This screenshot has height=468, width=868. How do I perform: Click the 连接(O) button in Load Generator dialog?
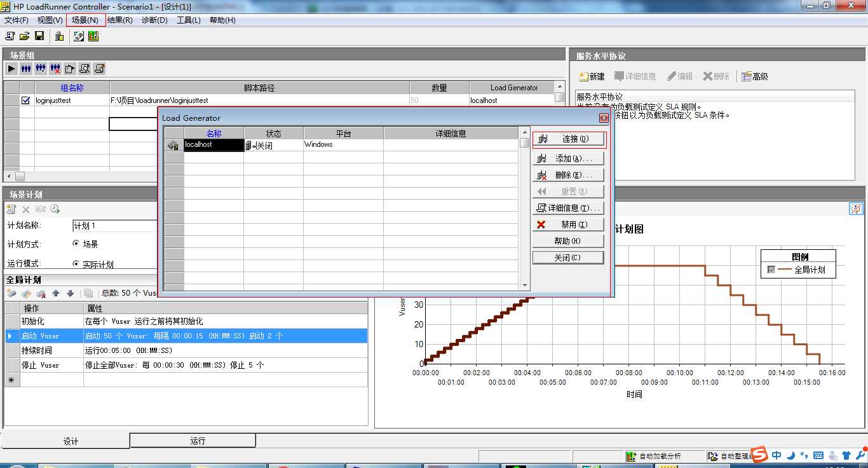568,139
